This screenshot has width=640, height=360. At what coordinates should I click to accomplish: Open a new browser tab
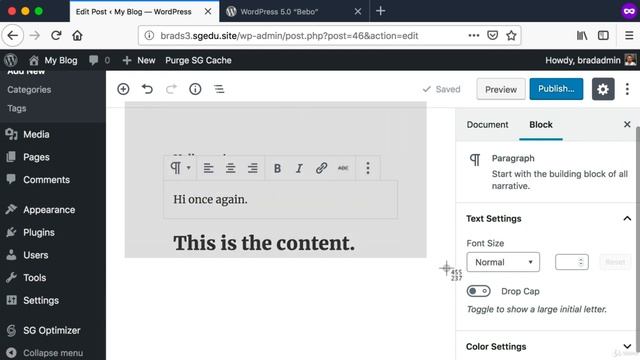coord(380,11)
